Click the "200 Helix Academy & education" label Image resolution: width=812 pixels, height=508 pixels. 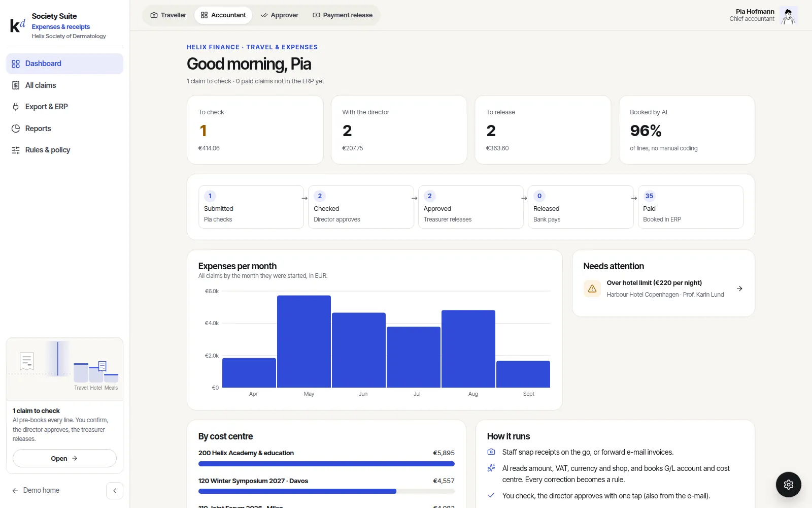(246, 453)
